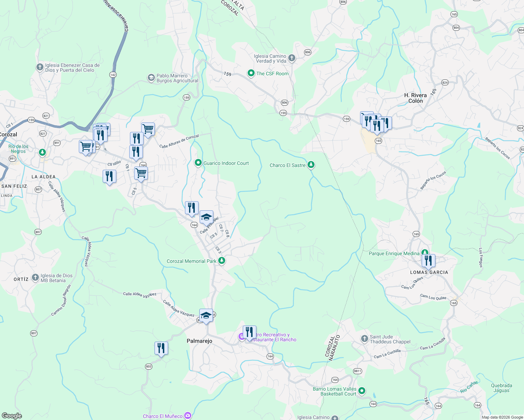Open the restaurant marker left of Cll 5
The height and width of the screenshot is (420, 524).
tap(110, 177)
